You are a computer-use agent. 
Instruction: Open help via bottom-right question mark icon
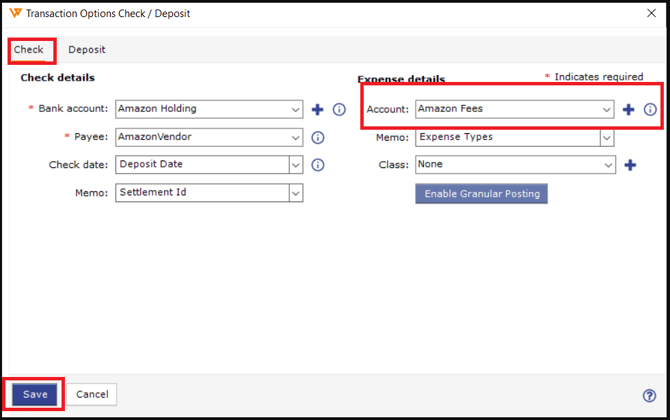point(650,396)
